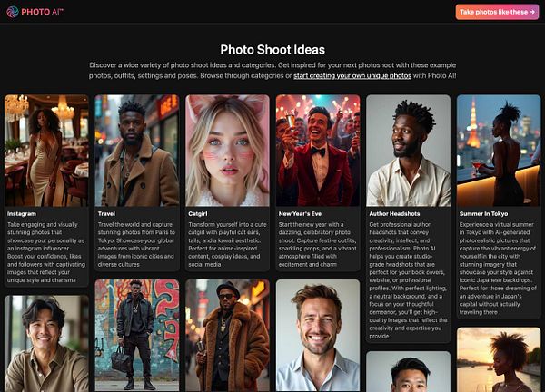Select the Catgirl category title
545x392 pixels.
[197, 214]
